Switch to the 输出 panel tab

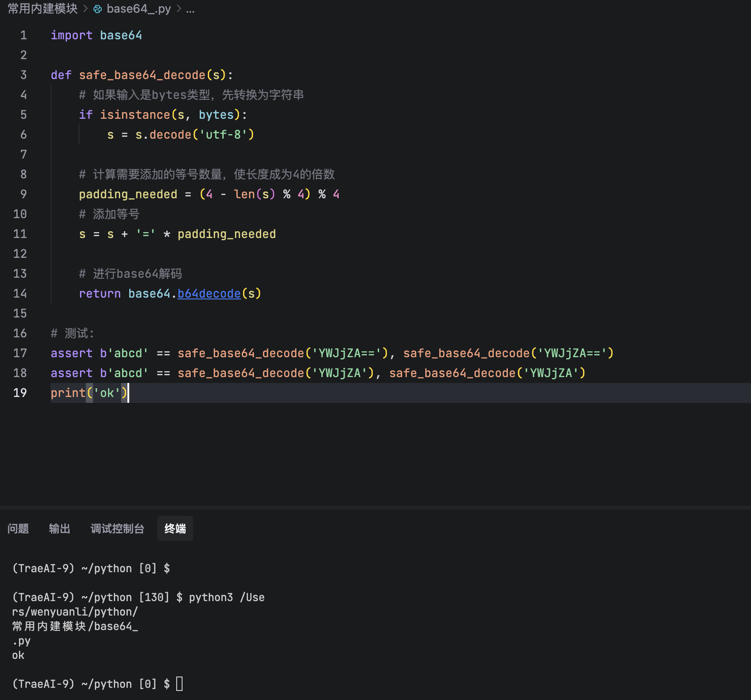coord(59,528)
